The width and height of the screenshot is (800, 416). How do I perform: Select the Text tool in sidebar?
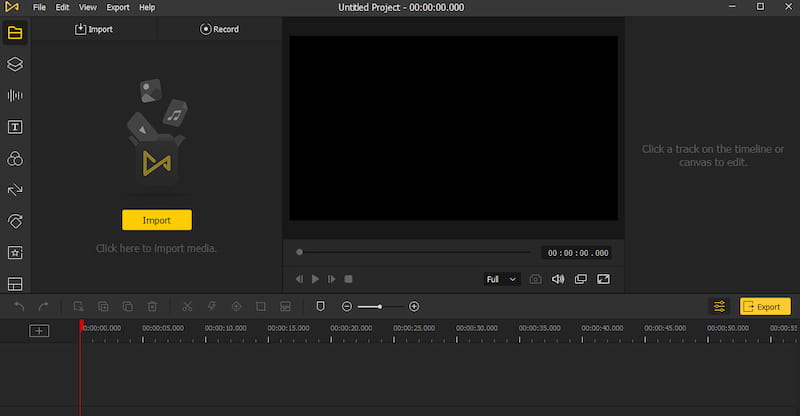pyautogui.click(x=15, y=127)
